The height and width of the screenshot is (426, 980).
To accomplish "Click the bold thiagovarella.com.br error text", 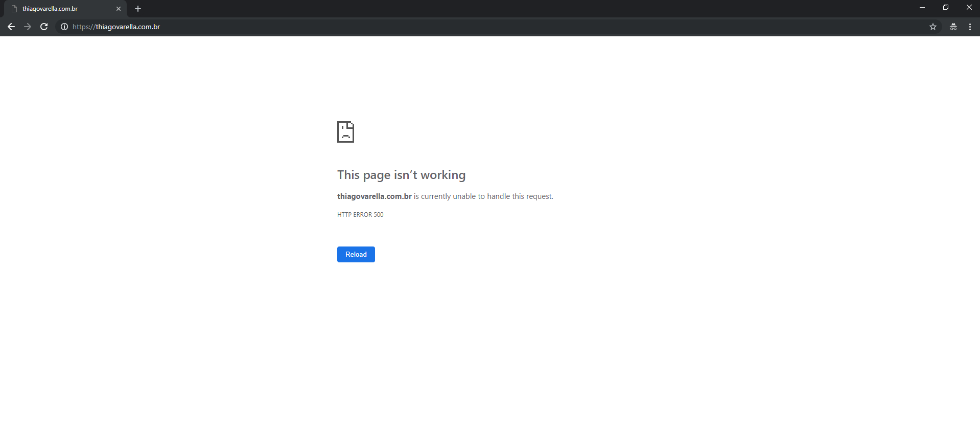I will [x=375, y=196].
